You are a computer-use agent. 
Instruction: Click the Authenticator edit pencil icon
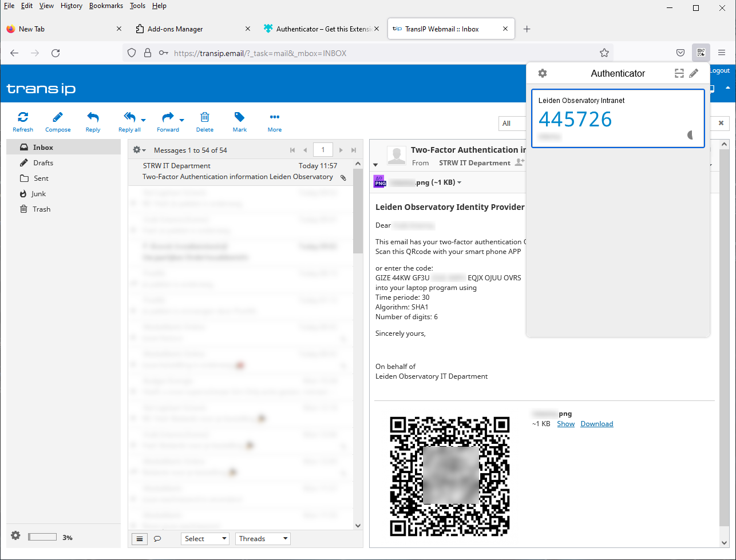[694, 73]
